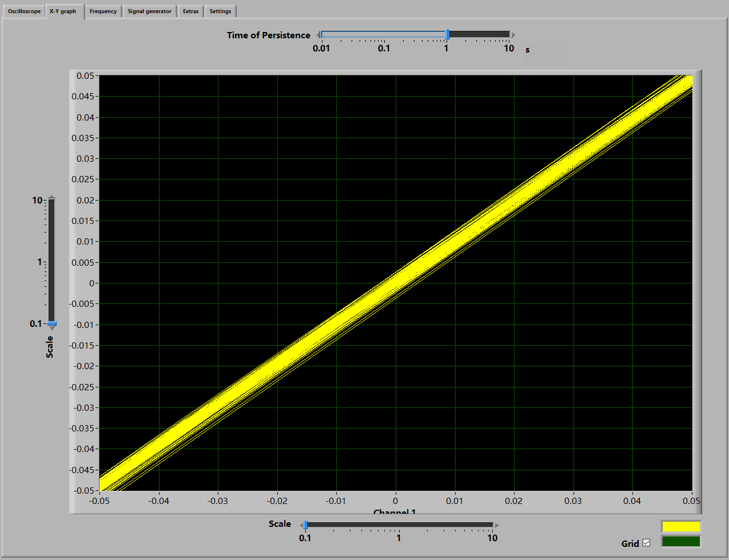
Task: Open the yellow trace color swatch
Action: pos(680,526)
